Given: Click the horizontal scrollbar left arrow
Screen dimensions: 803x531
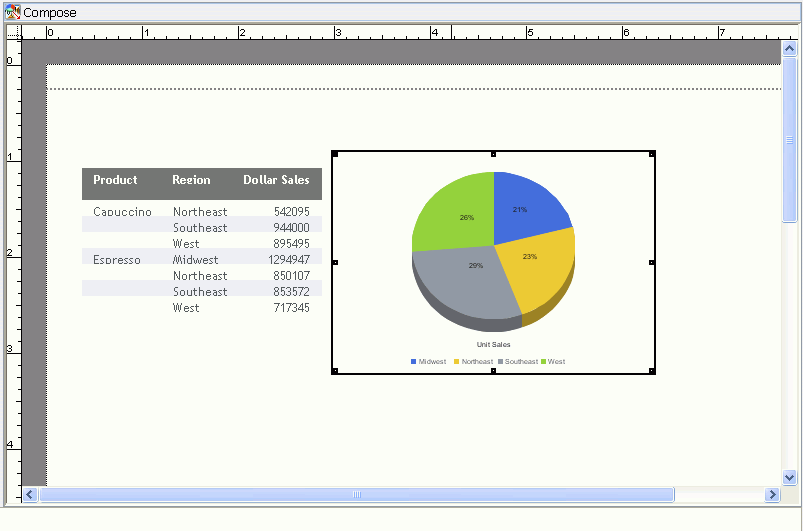Looking at the screenshot, I should 30,495.
